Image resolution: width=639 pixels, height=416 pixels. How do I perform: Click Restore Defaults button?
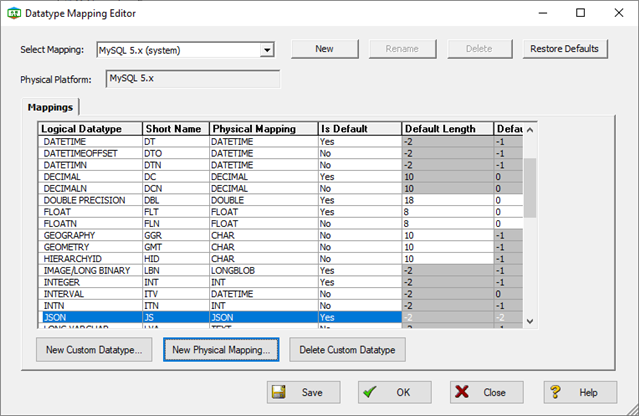[x=565, y=49]
